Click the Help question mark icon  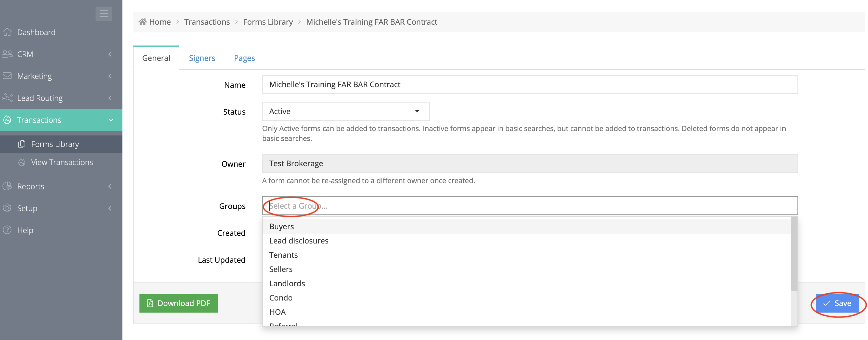pyautogui.click(x=7, y=230)
